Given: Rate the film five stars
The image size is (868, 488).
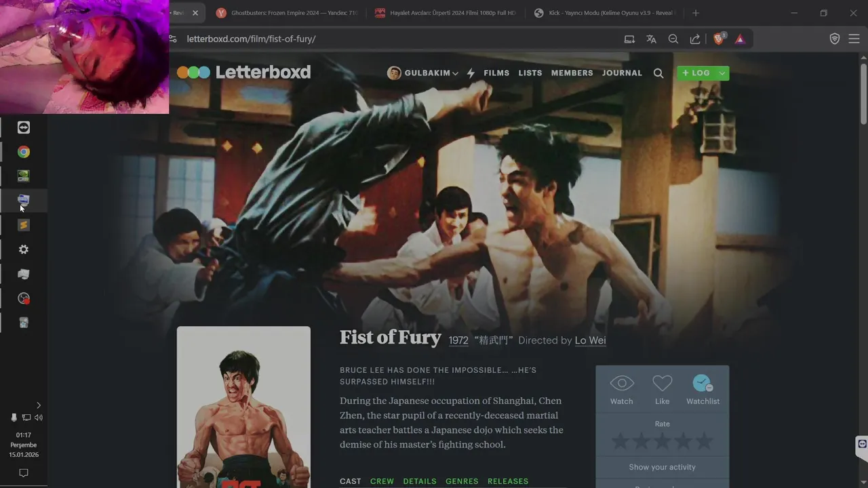Looking at the screenshot, I should pos(705,442).
